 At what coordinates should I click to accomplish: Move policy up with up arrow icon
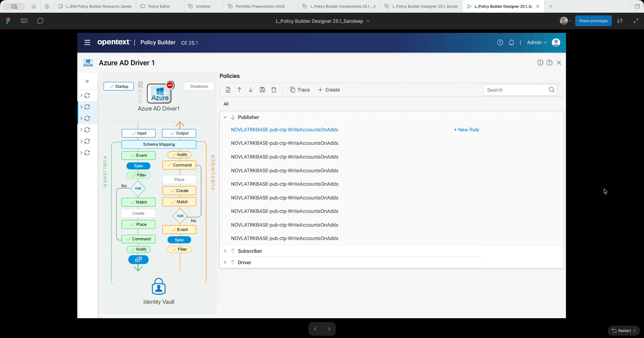coord(239,90)
